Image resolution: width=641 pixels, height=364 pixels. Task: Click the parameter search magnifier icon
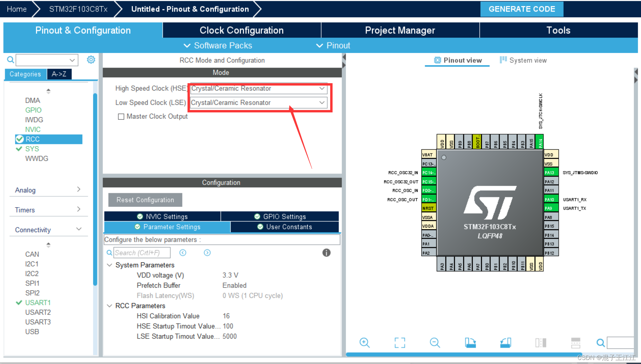pos(109,253)
